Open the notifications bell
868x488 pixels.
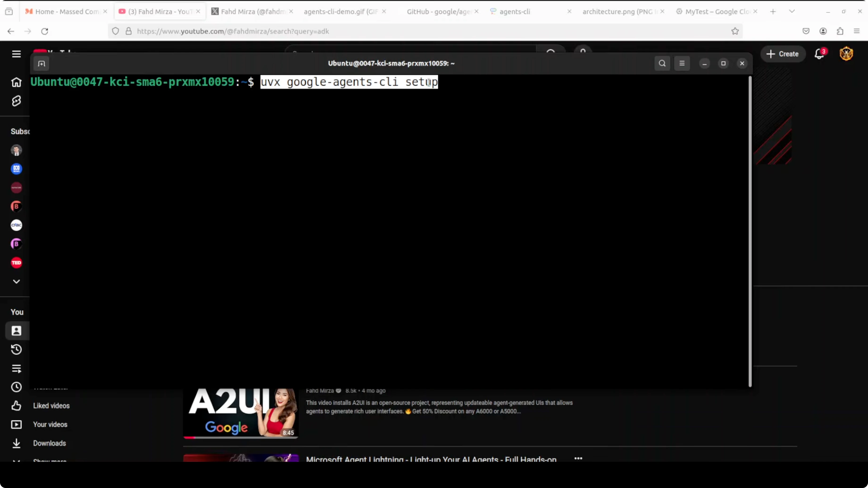tap(819, 54)
